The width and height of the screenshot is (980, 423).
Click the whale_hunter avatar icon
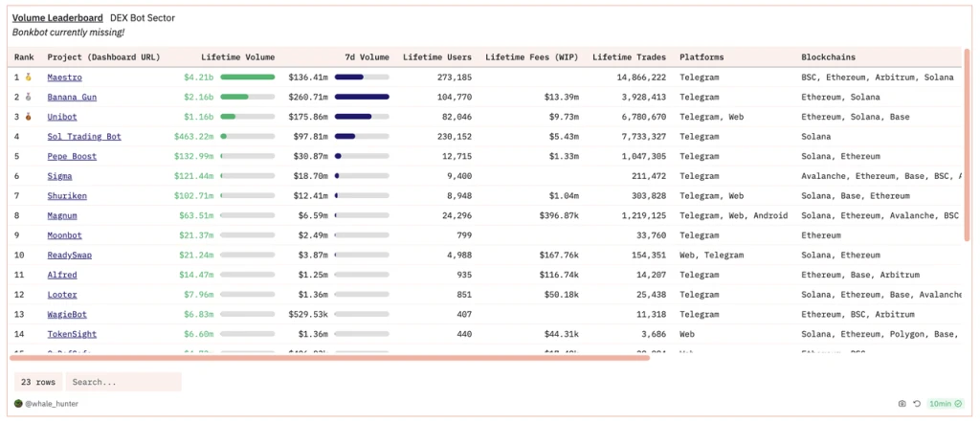18,404
